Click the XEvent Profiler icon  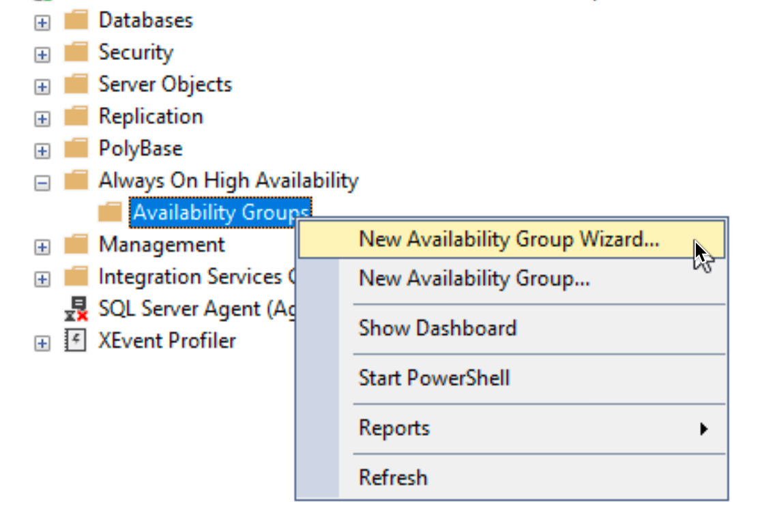click(76, 340)
